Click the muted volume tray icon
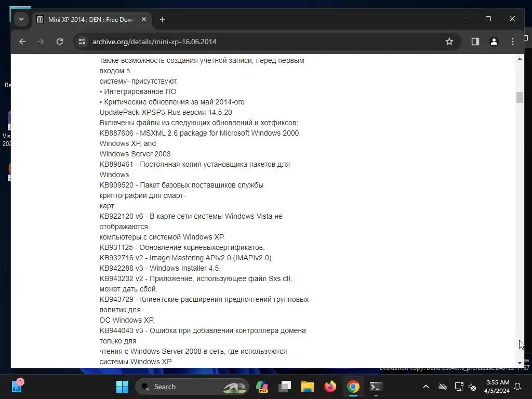The height and width of the screenshot is (399, 532). (472, 387)
